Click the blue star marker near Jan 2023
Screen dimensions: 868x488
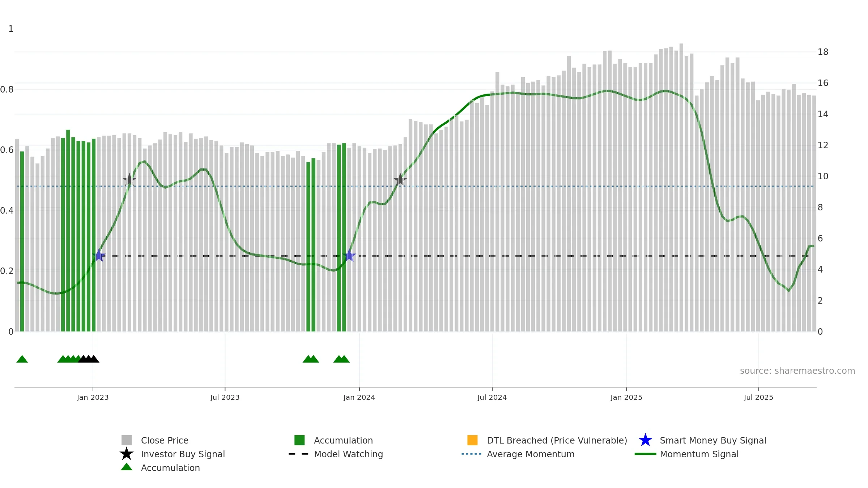click(99, 256)
